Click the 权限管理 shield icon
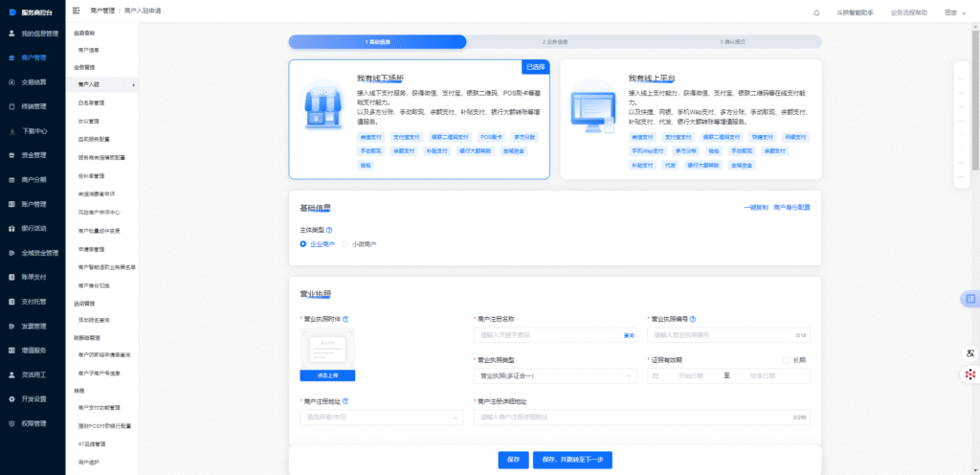Image resolution: width=980 pixels, height=475 pixels. (11, 423)
